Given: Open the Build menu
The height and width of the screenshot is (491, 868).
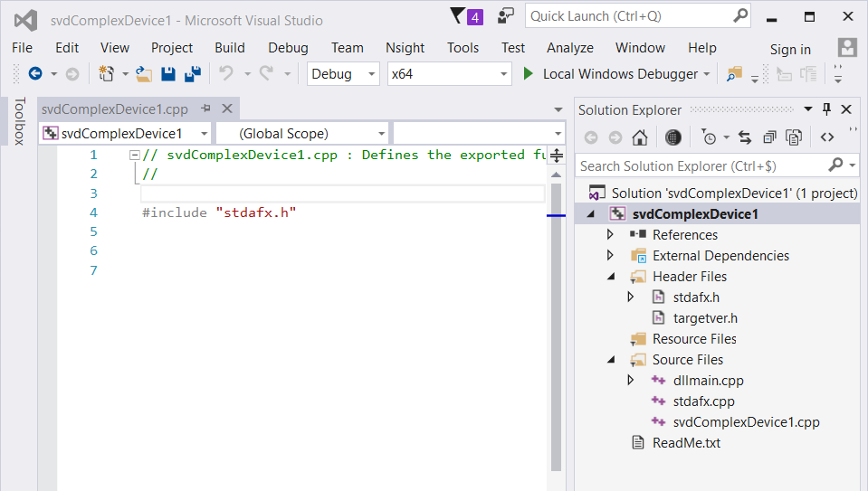Looking at the screenshot, I should pyautogui.click(x=230, y=48).
